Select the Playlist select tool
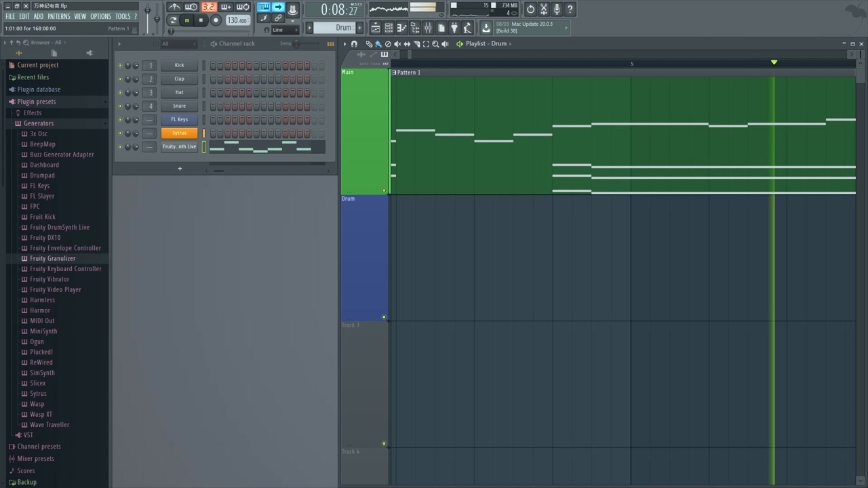The width and height of the screenshot is (868, 488). 426,44
